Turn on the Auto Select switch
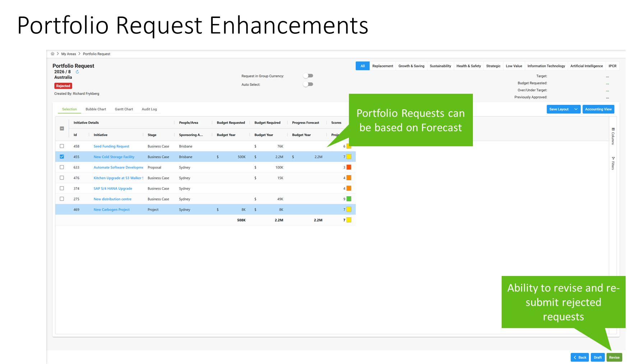The width and height of the screenshot is (631, 364). pos(308,84)
